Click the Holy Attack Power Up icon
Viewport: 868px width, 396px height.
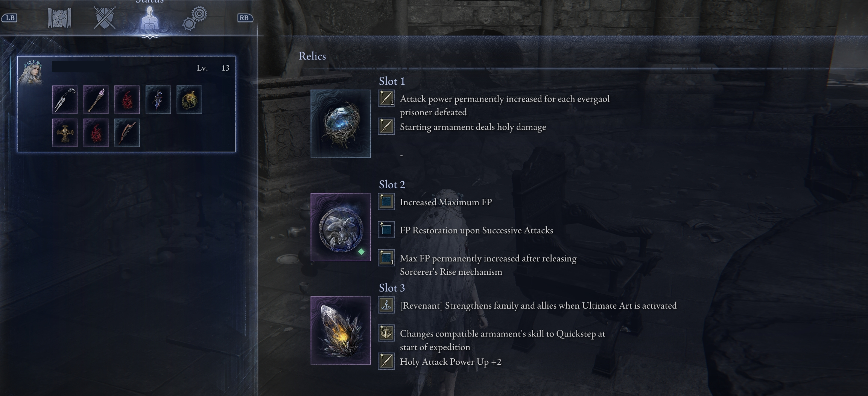(386, 361)
